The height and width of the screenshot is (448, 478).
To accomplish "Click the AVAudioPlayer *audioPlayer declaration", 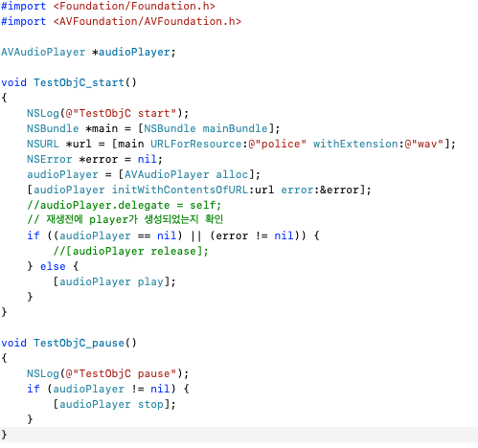I will pos(88,52).
